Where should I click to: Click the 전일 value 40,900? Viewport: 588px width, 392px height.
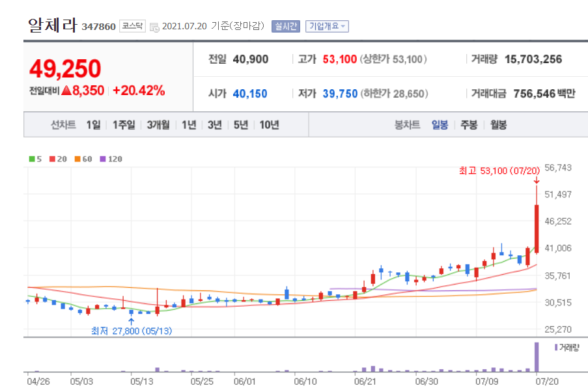[251, 59]
